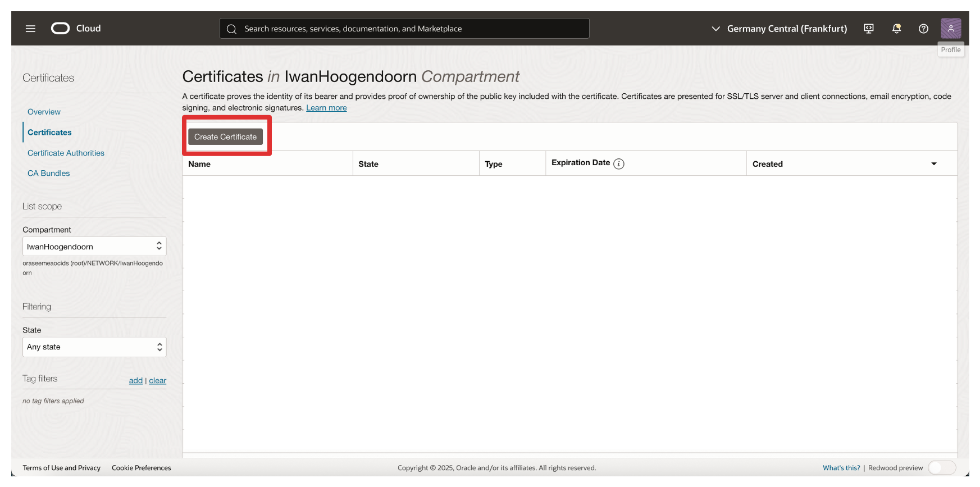Screen dimensions: 980x487
Task: Click the Expiration Date info icon
Action: point(618,164)
